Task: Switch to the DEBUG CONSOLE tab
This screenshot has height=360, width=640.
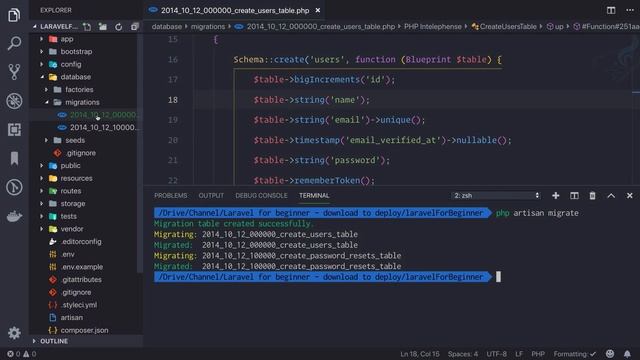Action: point(261,196)
